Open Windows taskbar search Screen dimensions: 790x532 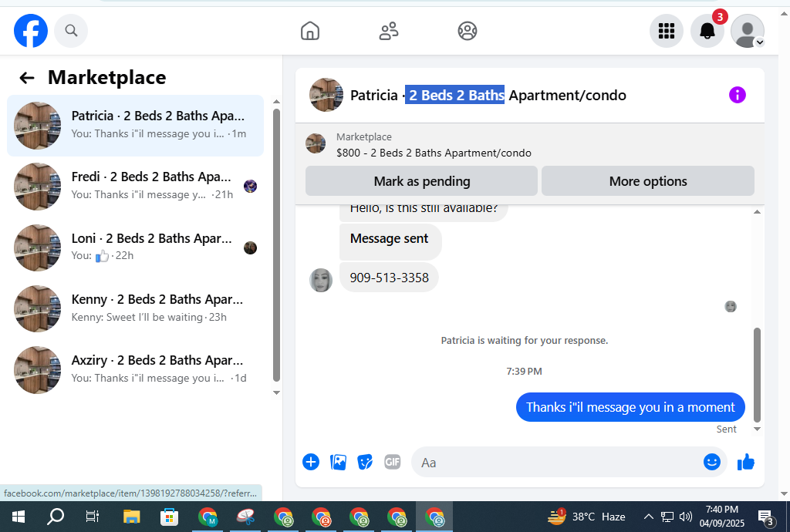point(56,517)
